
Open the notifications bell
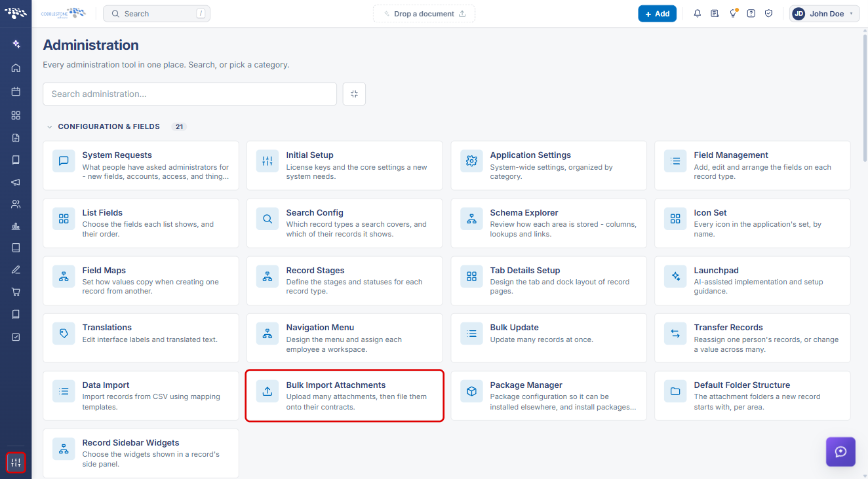coord(698,14)
